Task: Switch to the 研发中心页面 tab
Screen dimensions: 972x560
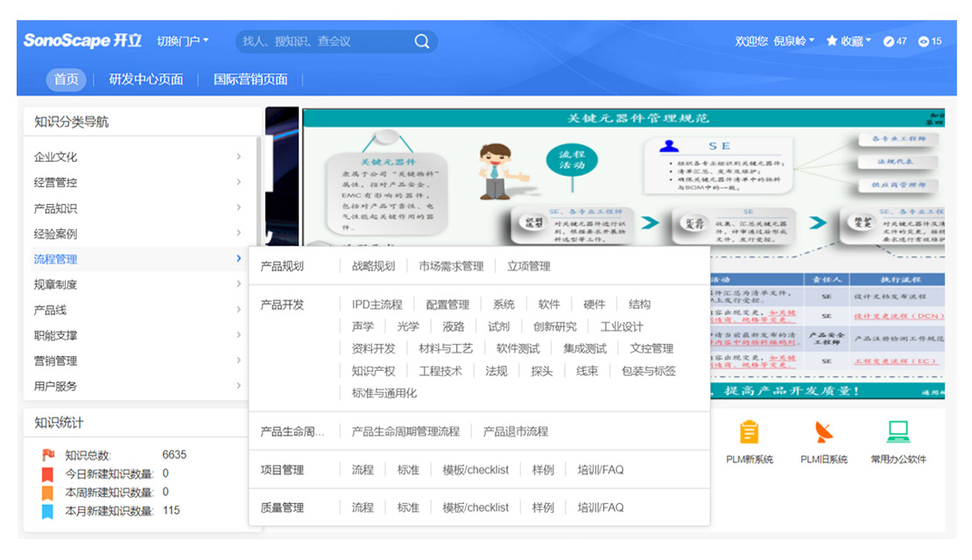Action: pyautogui.click(x=146, y=80)
